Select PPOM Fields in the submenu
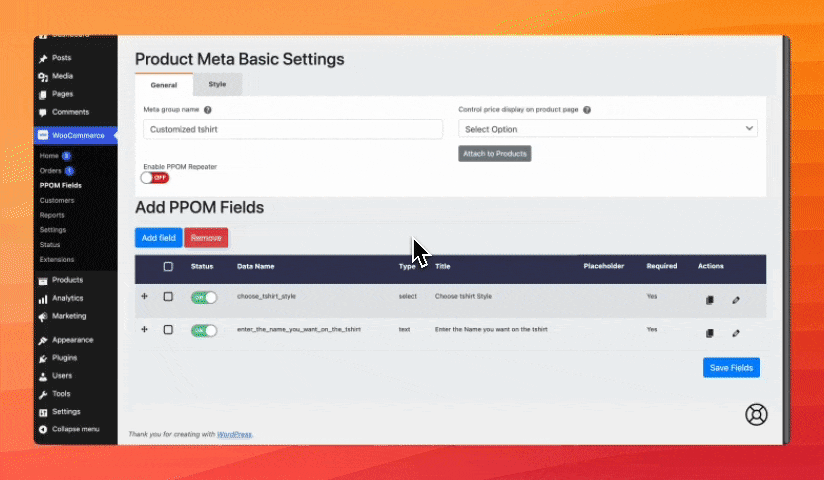Viewport: 824px width, 480px height. (60, 185)
